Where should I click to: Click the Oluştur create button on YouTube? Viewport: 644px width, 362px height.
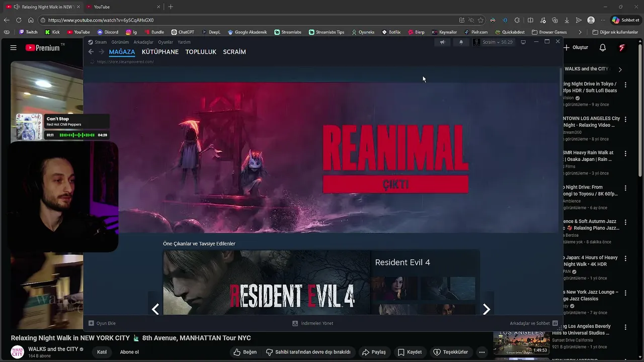576,48
